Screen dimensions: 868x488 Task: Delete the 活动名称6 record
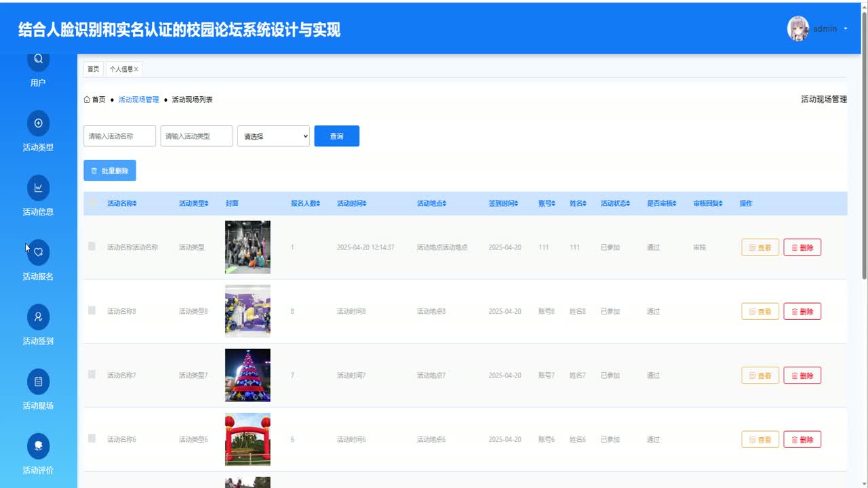point(802,440)
